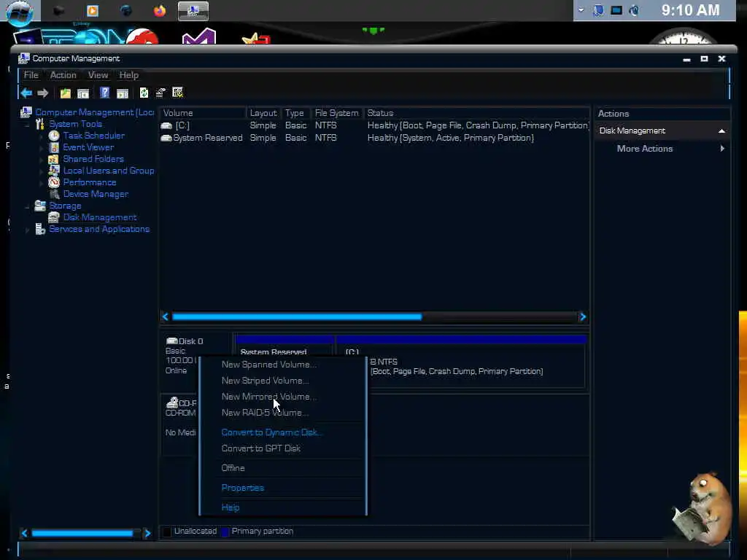747x560 pixels.
Task: Click the Back arrow in the toolbar
Action: (x=27, y=93)
